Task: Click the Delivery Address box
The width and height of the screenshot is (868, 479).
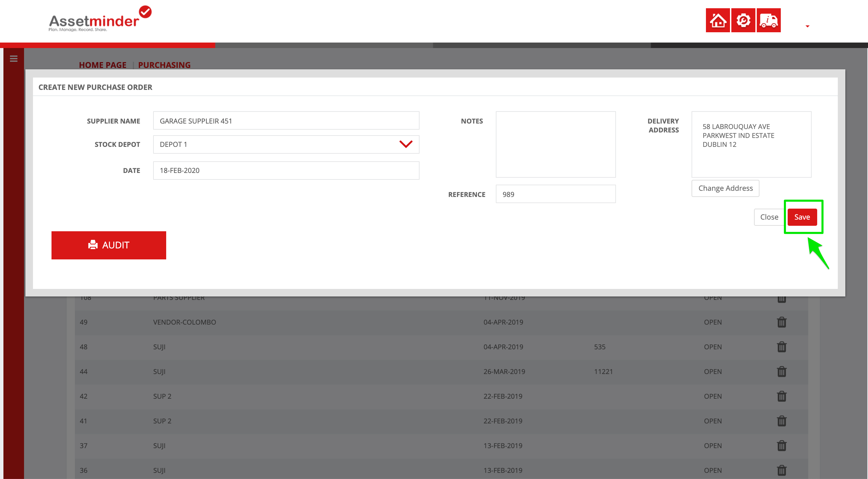Action: [751, 144]
